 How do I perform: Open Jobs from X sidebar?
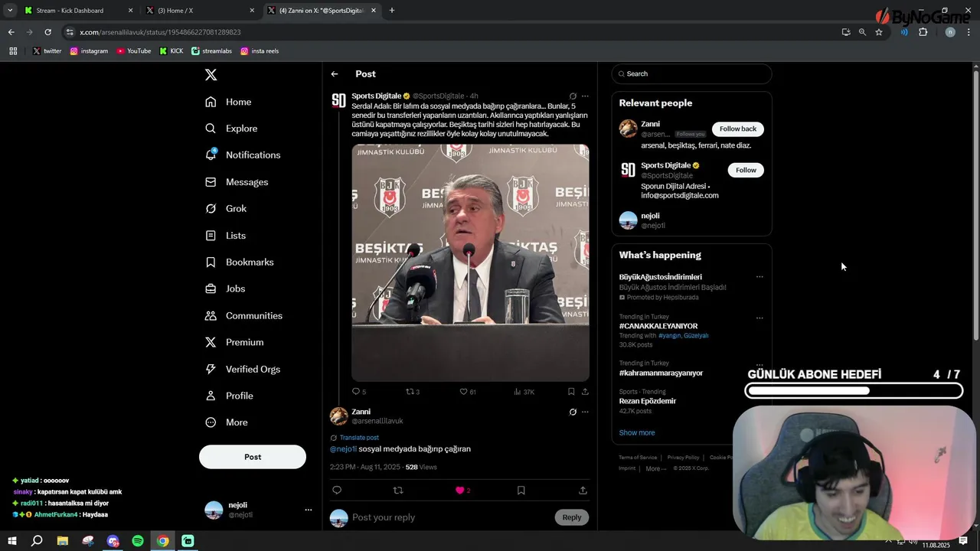click(x=225, y=289)
